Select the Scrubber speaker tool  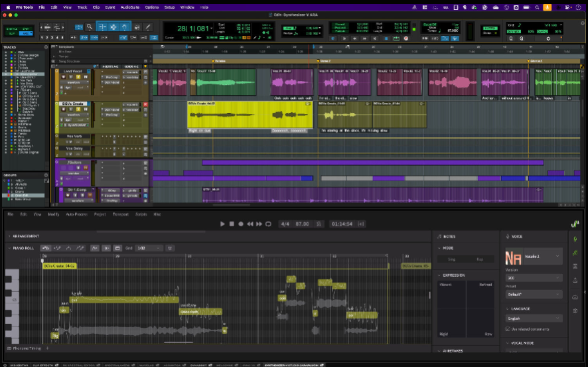click(137, 27)
